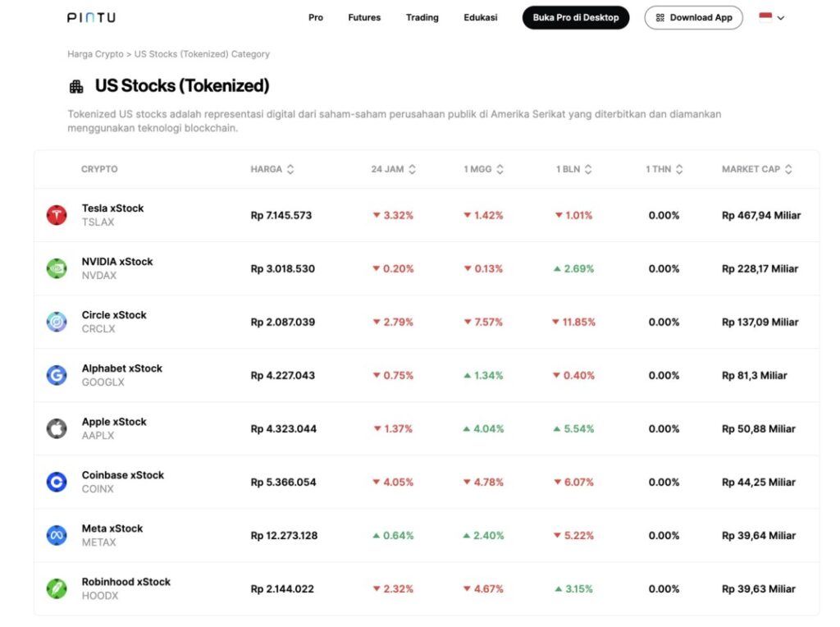Go home via the PINTU logo

[x=91, y=17]
